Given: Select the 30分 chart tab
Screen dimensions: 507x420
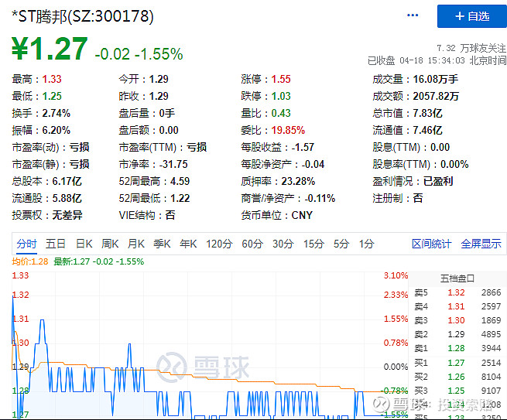Looking at the screenshot, I should (x=283, y=244).
